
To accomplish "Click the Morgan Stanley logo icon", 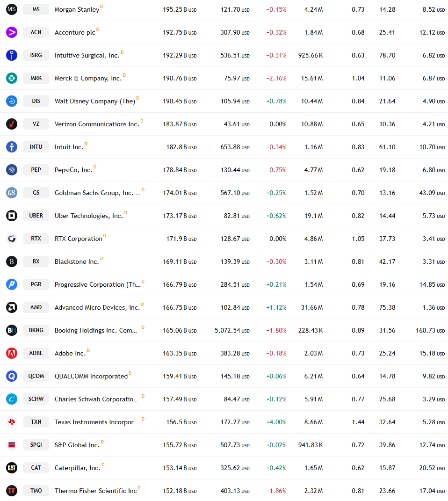I will coord(12,9).
